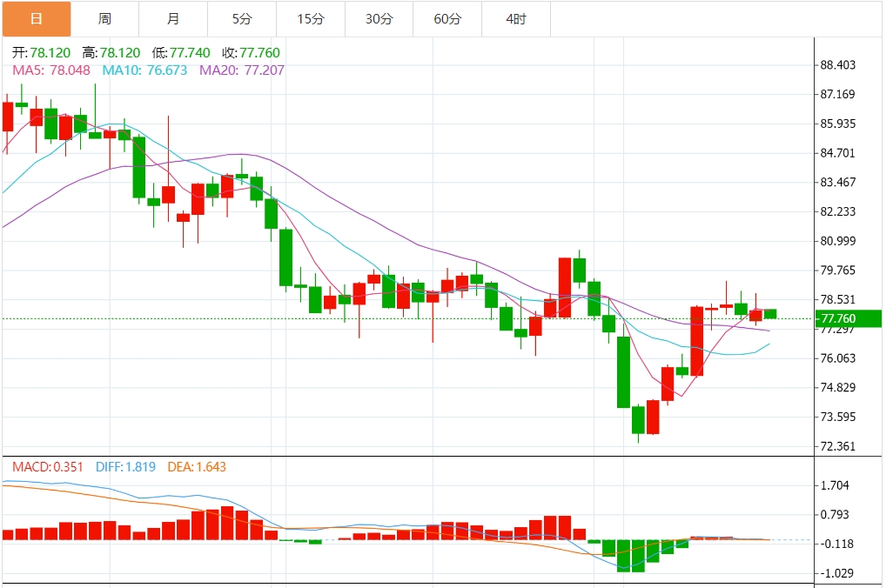Click the 87.169 price axis label
893x588 pixels.
point(838,95)
